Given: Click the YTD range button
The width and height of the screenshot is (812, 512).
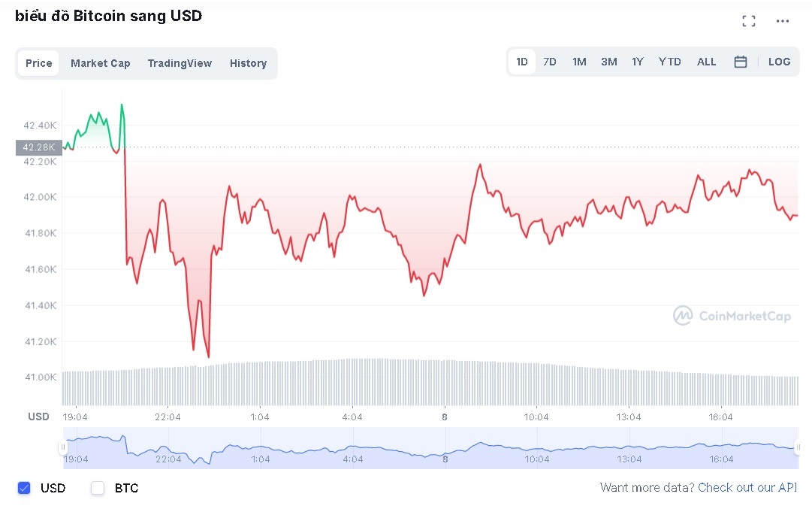Looking at the screenshot, I should click(669, 62).
